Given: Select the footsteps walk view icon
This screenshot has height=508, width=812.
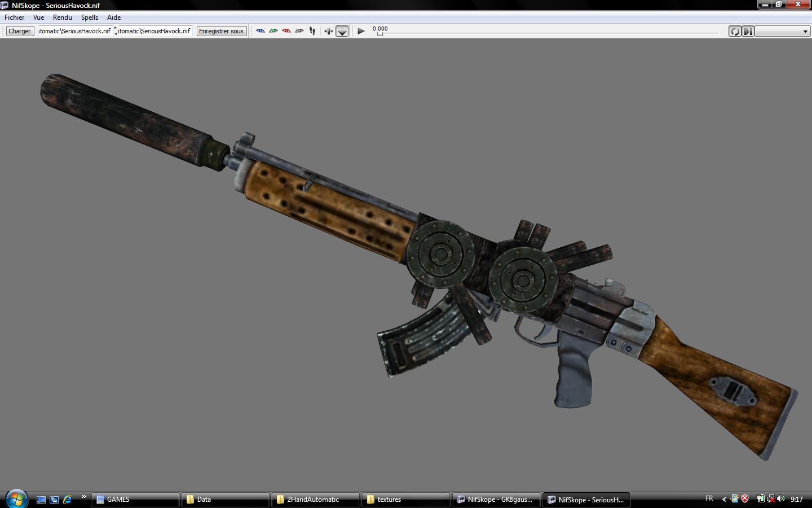Looking at the screenshot, I should 312,31.
